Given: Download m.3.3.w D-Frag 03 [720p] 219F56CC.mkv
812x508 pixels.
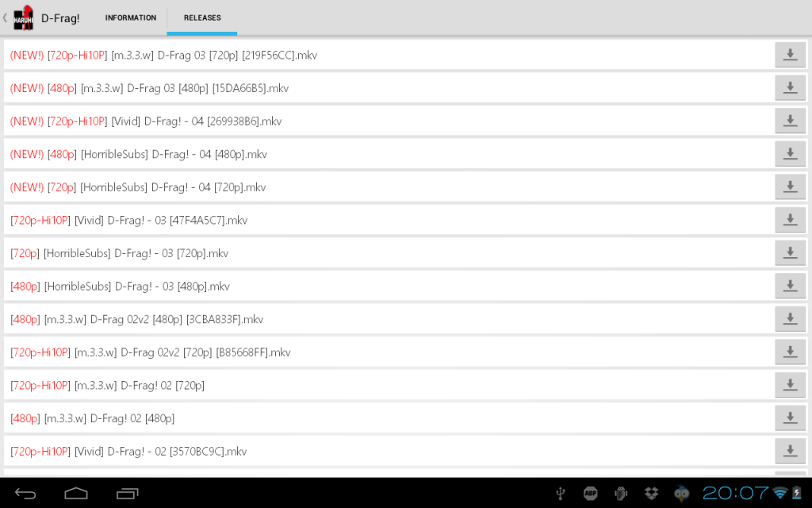Looking at the screenshot, I should (790, 55).
